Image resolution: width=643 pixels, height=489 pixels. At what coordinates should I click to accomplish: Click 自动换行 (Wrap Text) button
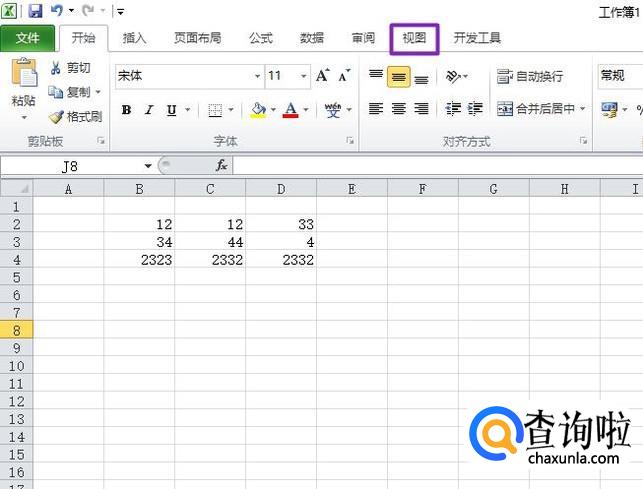530,76
